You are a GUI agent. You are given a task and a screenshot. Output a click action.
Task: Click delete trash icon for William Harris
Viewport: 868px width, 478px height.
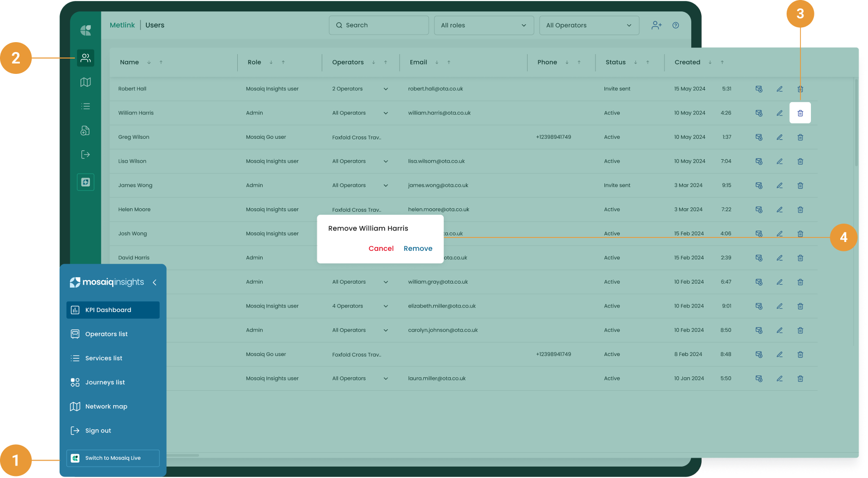click(x=800, y=113)
